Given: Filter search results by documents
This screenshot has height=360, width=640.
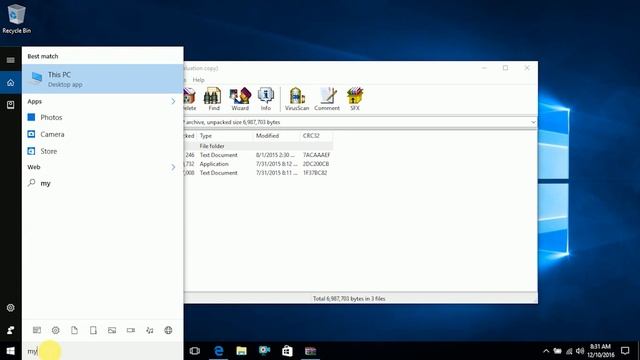Looking at the screenshot, I should [74, 330].
